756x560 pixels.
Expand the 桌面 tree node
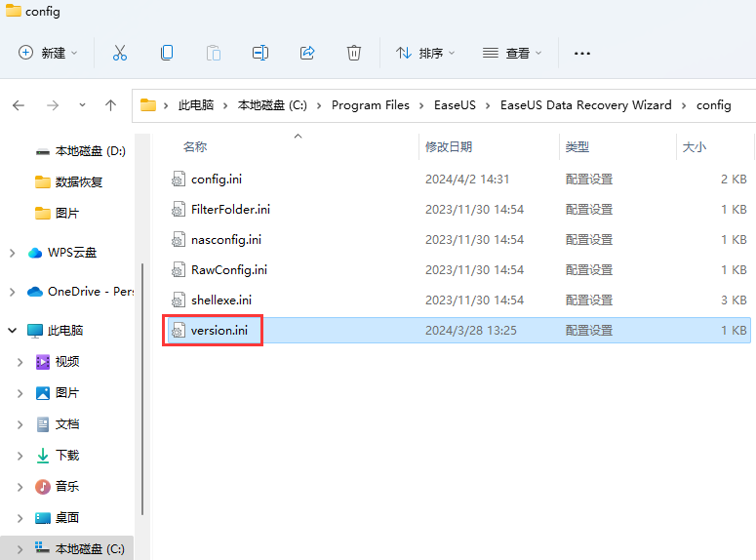[x=20, y=518]
